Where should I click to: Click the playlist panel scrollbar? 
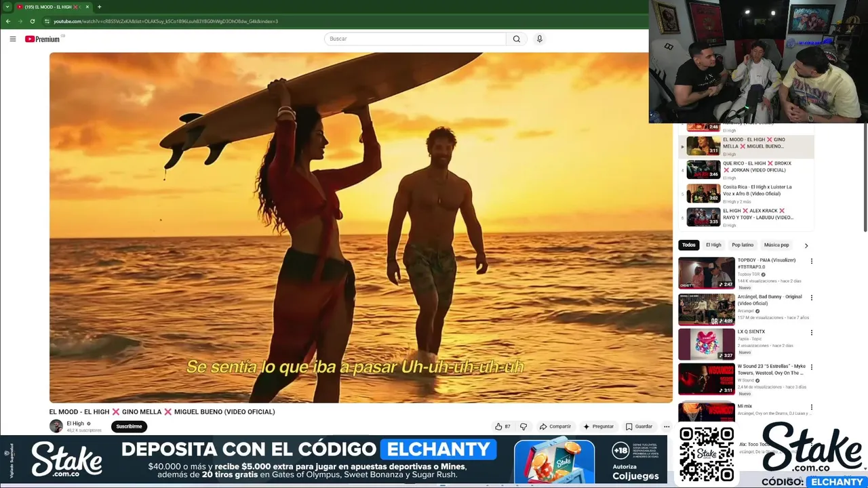tap(865, 176)
